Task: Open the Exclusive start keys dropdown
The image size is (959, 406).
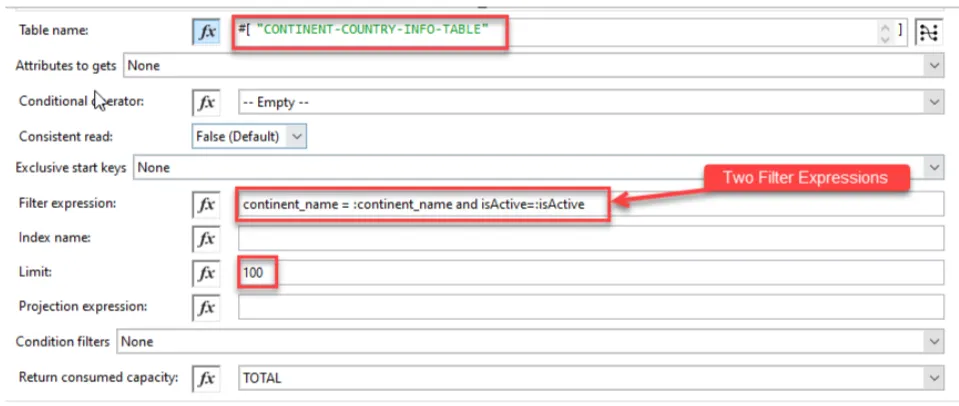Action: [x=538, y=168]
